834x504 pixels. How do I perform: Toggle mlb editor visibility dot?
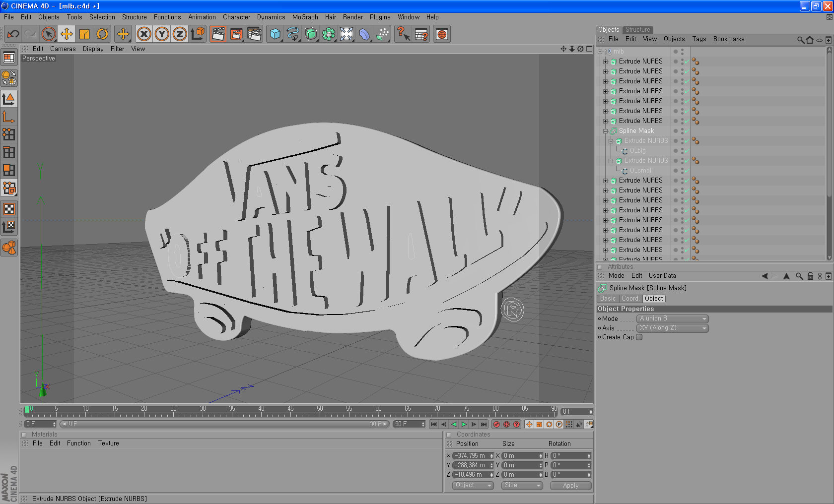click(682, 50)
